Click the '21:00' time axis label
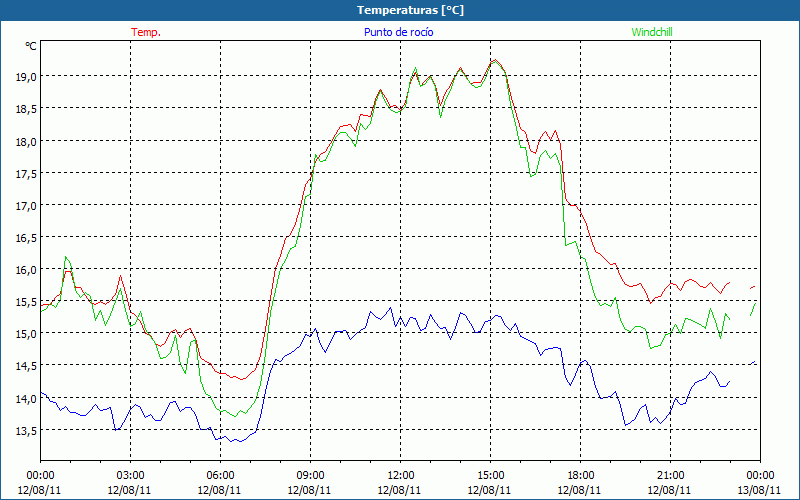Viewport: 800px width, 500px height. tap(670, 476)
